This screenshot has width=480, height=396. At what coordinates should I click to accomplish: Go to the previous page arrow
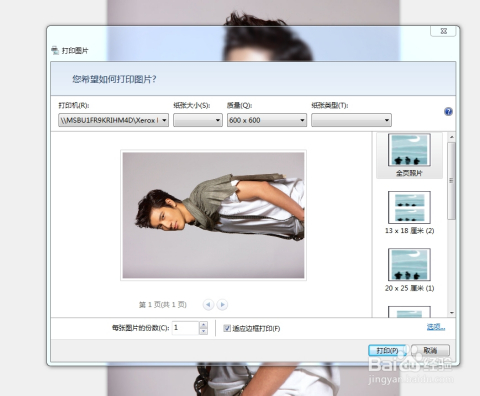pos(208,304)
